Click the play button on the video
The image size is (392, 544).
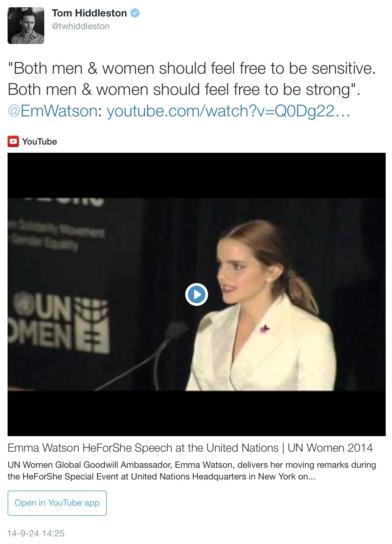[x=196, y=294]
